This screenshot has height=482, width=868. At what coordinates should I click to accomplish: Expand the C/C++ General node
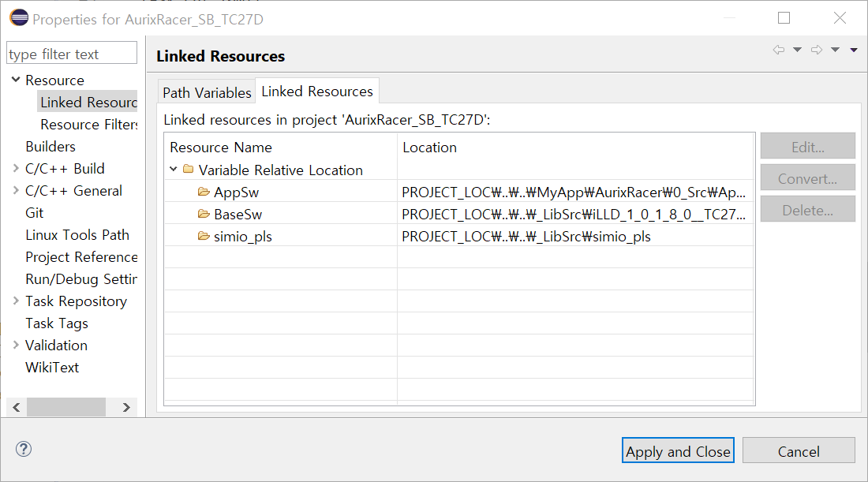pyautogui.click(x=16, y=190)
